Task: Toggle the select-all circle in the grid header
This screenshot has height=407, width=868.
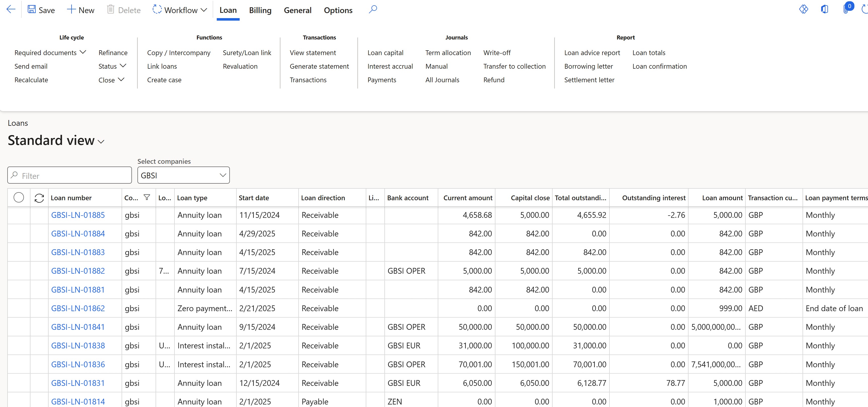Action: tap(19, 198)
